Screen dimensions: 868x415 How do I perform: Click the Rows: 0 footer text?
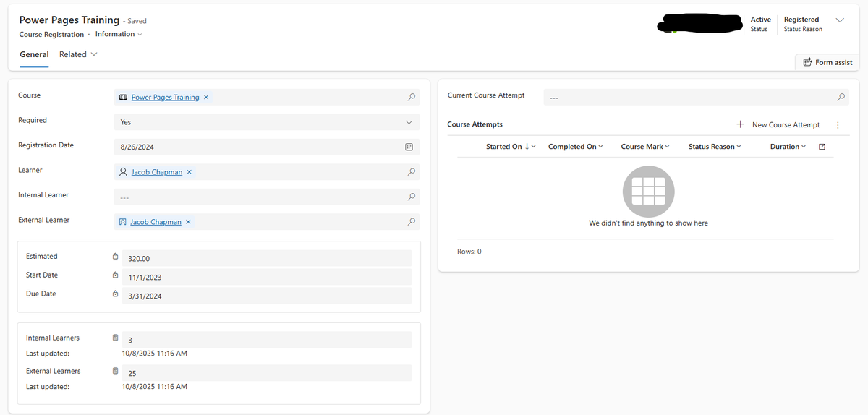tap(469, 252)
